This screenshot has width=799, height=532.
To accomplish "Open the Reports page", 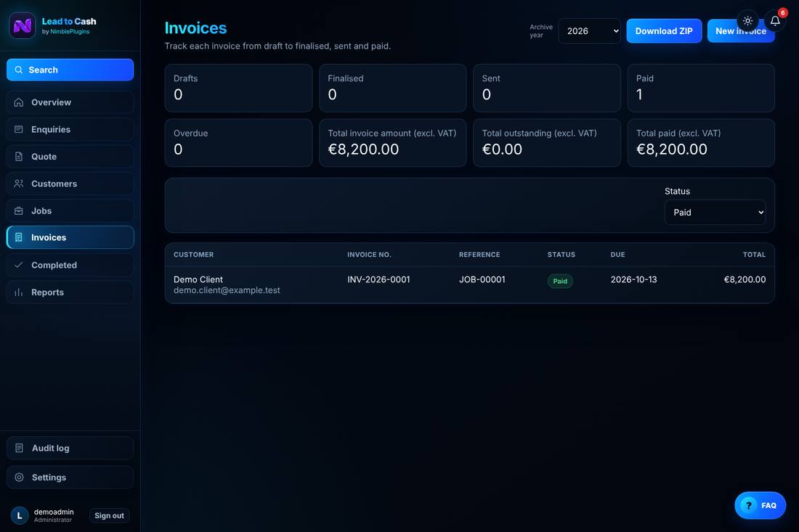I will tap(70, 292).
